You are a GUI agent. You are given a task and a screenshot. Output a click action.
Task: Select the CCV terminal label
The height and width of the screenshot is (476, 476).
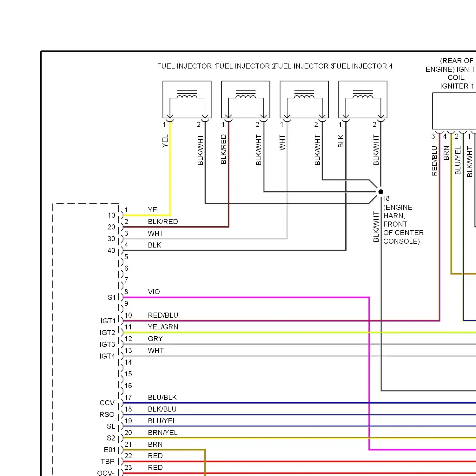[x=107, y=403]
